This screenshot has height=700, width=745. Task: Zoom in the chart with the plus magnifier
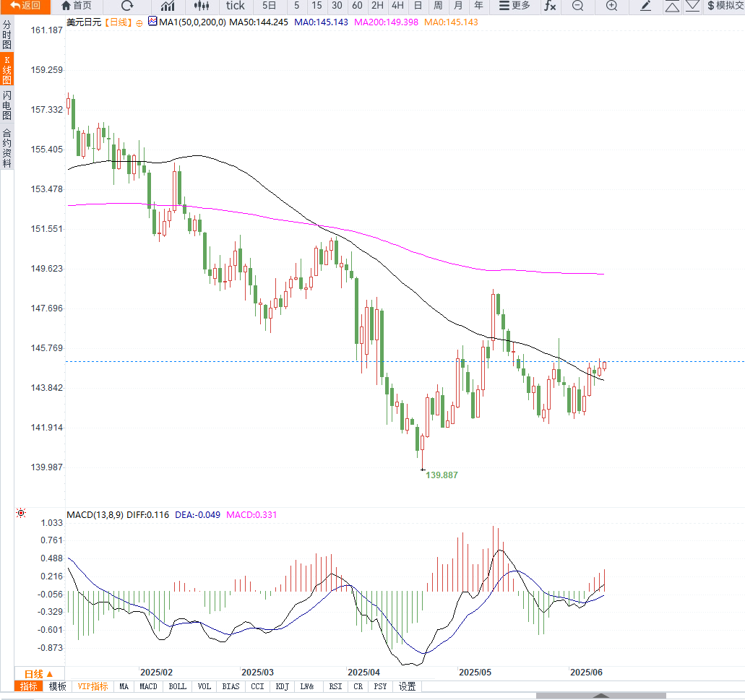[612, 6]
